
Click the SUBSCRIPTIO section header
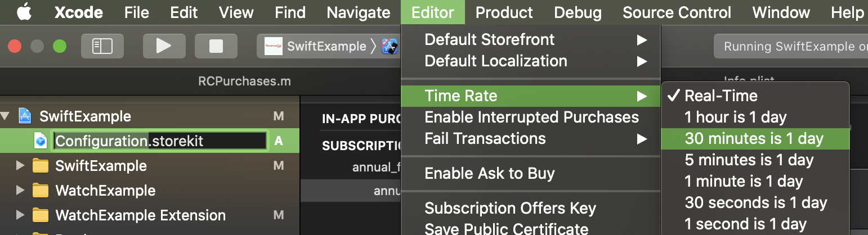[360, 146]
